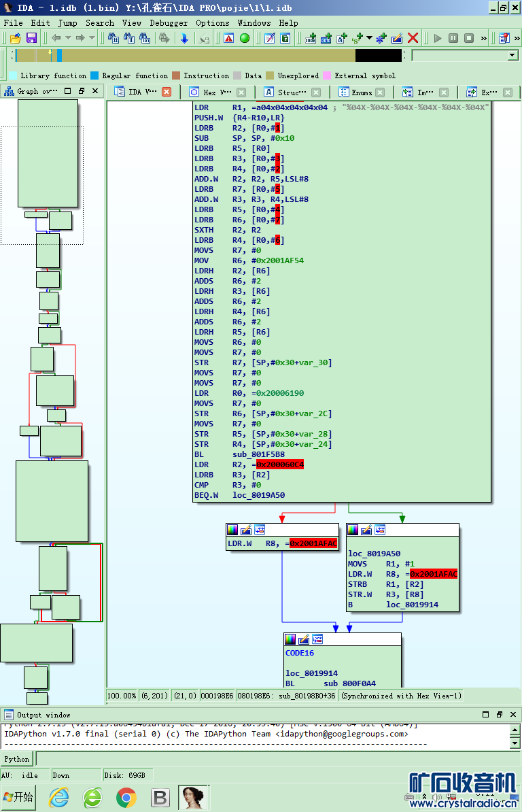
Task: Click the red warning triangle icon
Action: (228, 38)
